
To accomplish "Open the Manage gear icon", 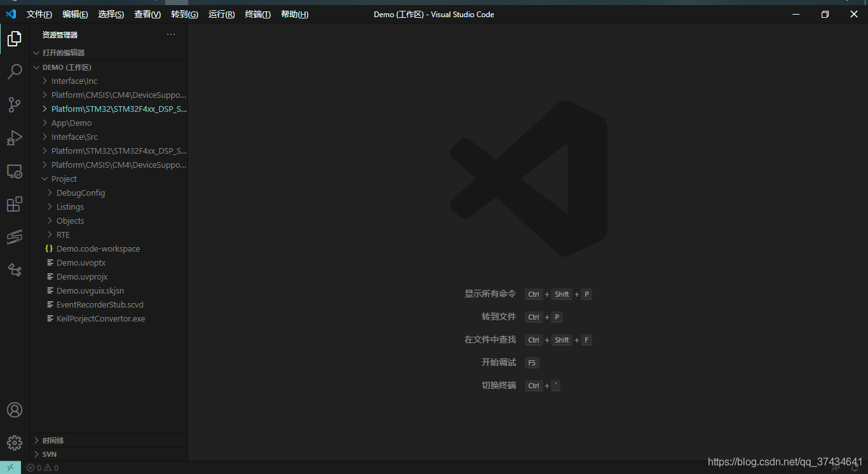I will [14, 443].
